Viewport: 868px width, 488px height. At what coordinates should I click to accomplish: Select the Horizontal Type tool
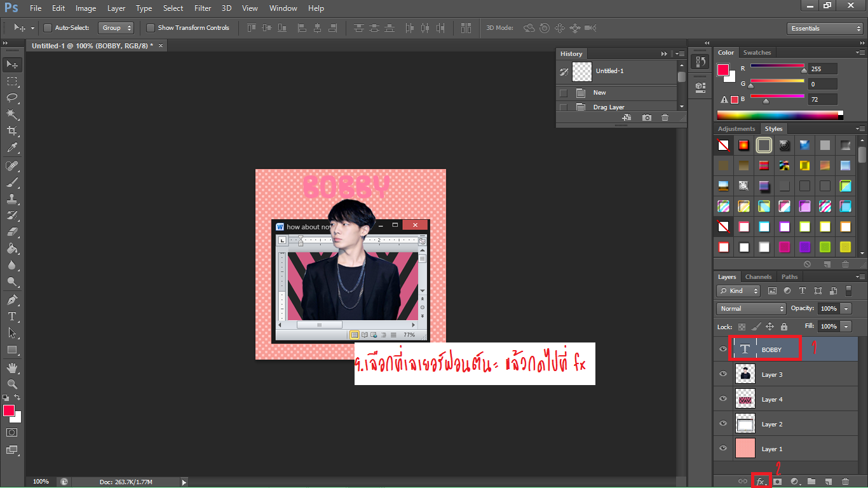12,316
